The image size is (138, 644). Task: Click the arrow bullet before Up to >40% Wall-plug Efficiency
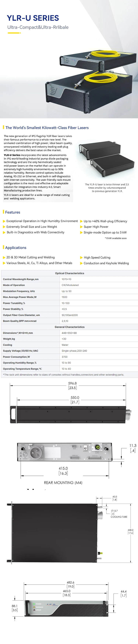pos(81,221)
